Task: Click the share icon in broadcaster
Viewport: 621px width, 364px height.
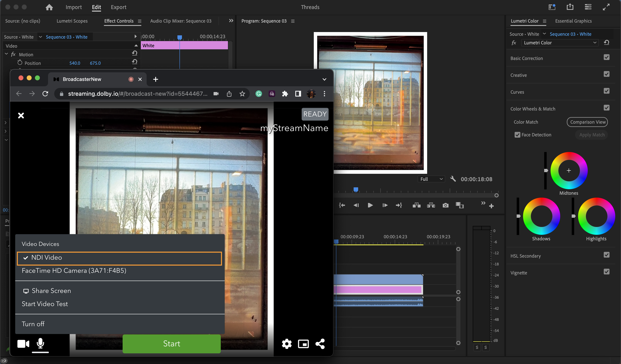Action: point(320,343)
